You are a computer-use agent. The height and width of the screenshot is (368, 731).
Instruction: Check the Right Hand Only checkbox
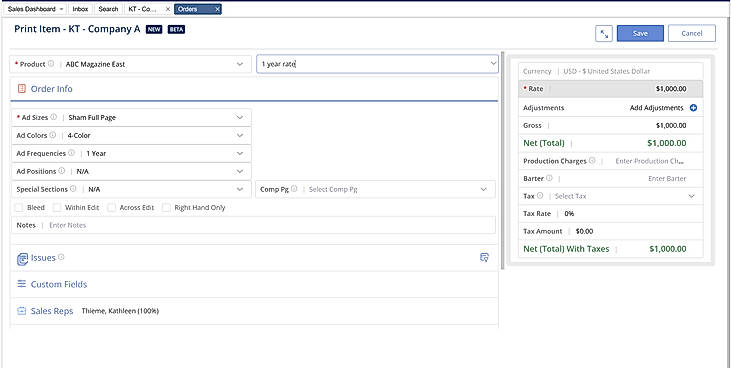[166, 208]
